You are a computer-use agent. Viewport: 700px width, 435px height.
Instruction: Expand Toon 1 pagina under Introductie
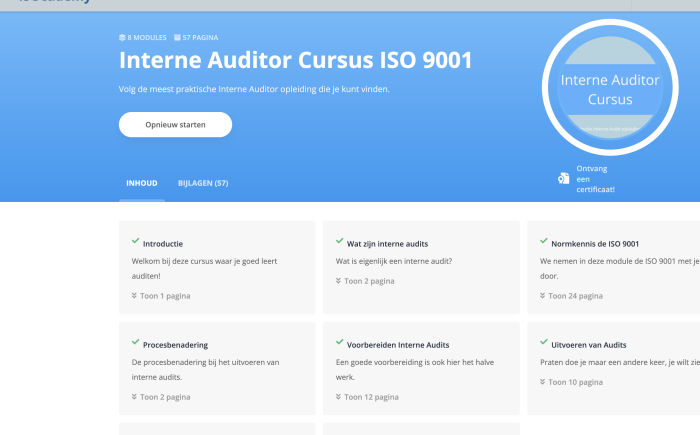pos(161,296)
